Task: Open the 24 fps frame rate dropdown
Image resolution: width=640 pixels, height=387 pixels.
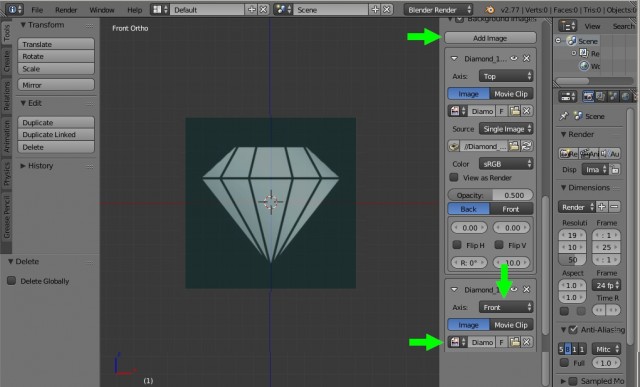Action: point(606,285)
